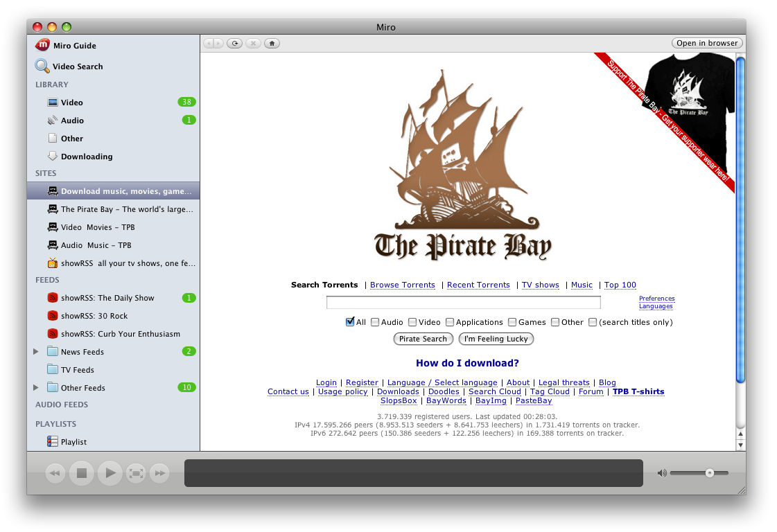The image size is (777, 532).
Task: Check the Video category checkbox
Action: 412,322
